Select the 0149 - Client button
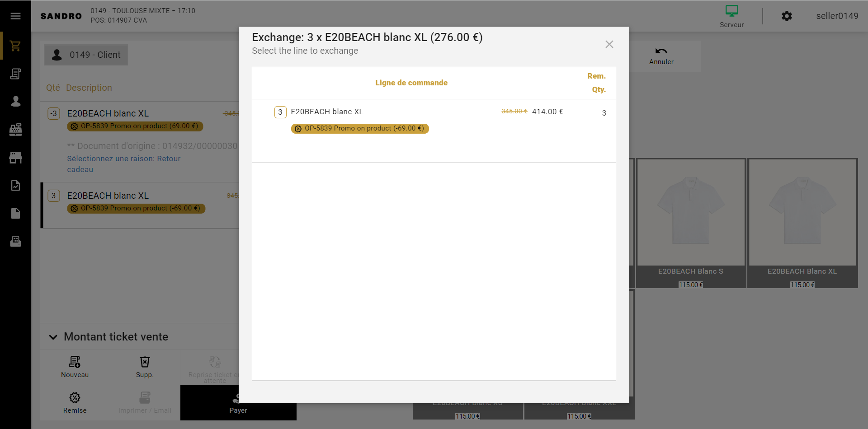The image size is (868, 429). click(x=86, y=55)
